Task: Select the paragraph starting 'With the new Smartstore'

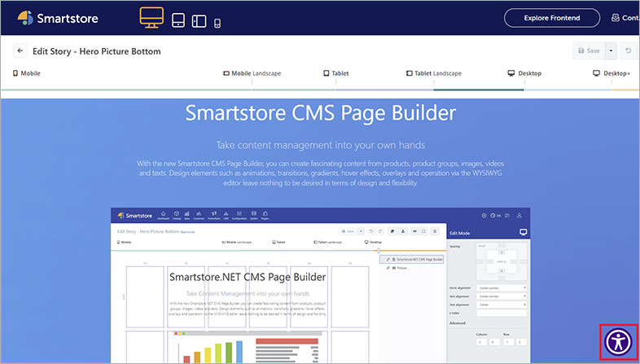Action: 321,173
